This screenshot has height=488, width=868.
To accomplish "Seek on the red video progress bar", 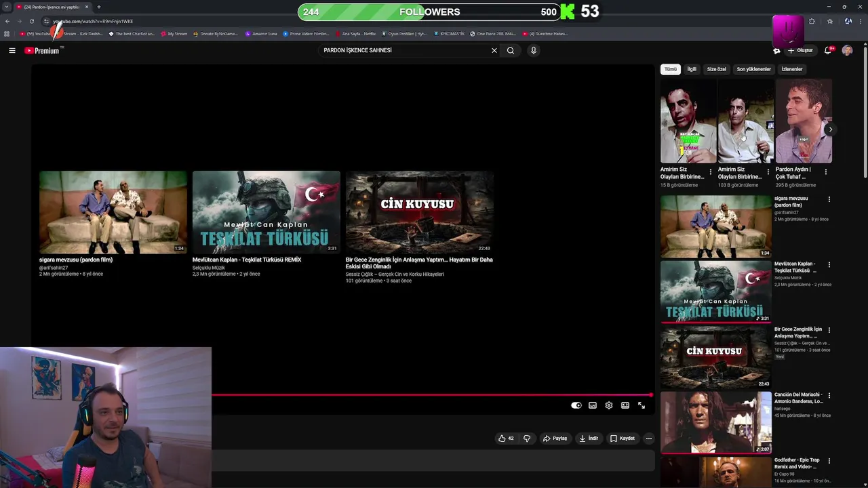I will 432,394.
